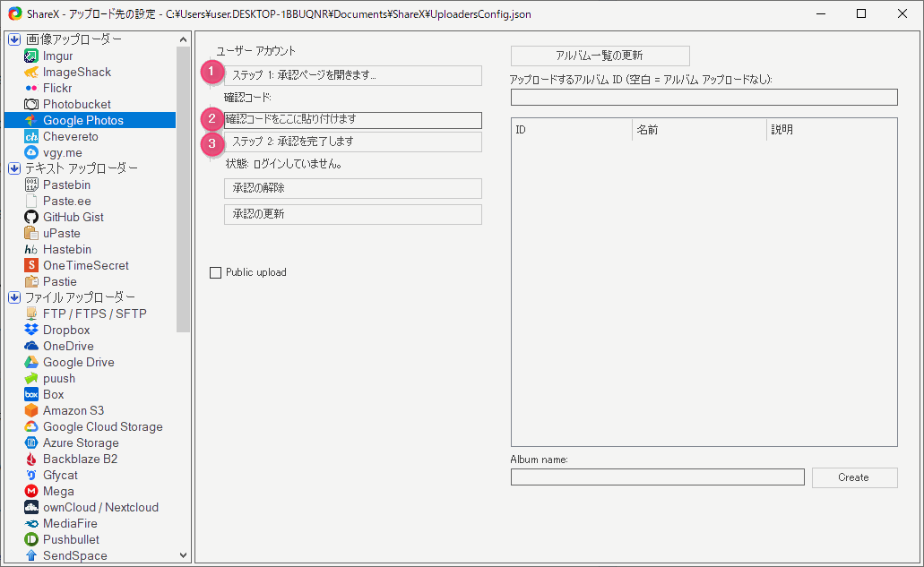924x567 pixels.
Task: Focus the album ID input field
Action: click(x=704, y=97)
